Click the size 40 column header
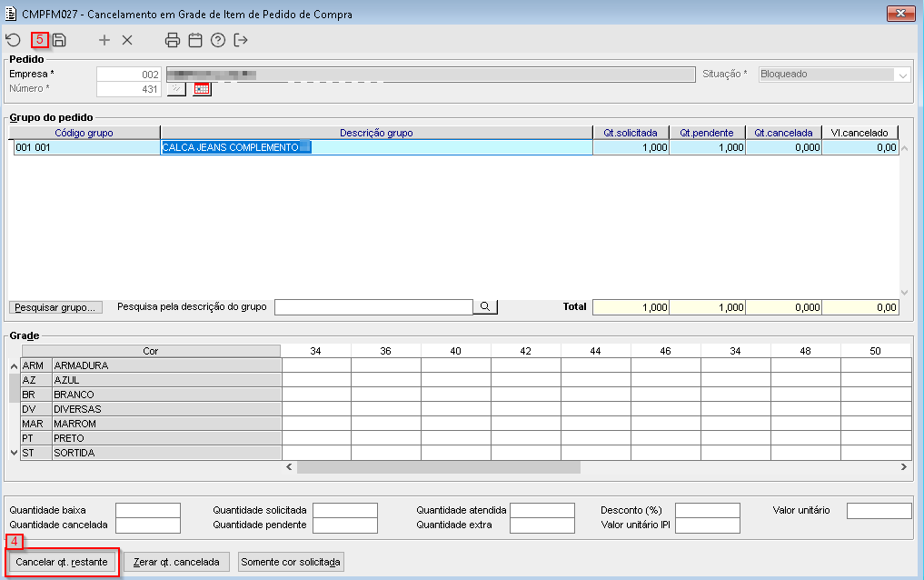 coord(455,351)
